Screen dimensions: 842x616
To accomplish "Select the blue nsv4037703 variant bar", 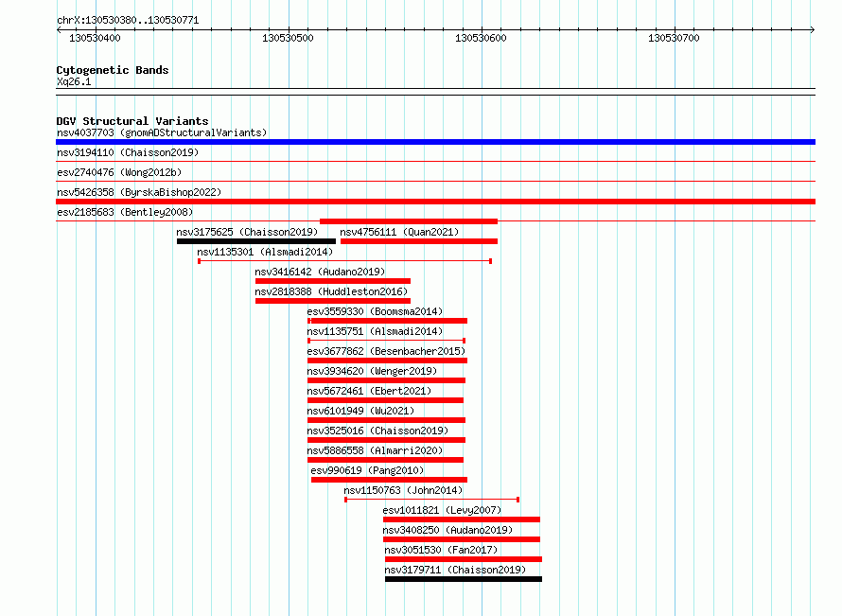I will pos(435,142).
